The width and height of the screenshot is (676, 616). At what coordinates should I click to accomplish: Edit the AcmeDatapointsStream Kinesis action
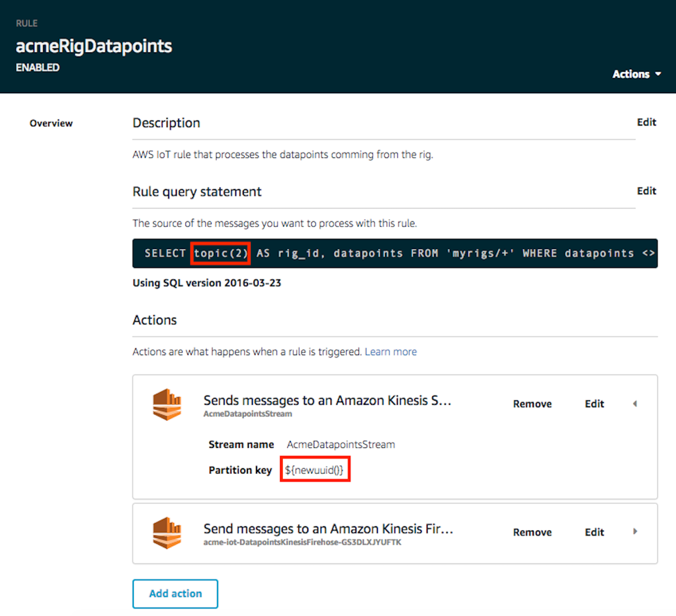pyautogui.click(x=594, y=404)
